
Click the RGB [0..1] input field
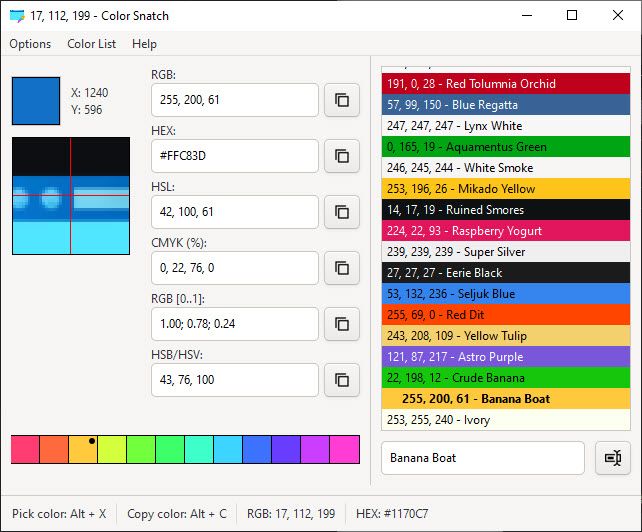coord(235,324)
